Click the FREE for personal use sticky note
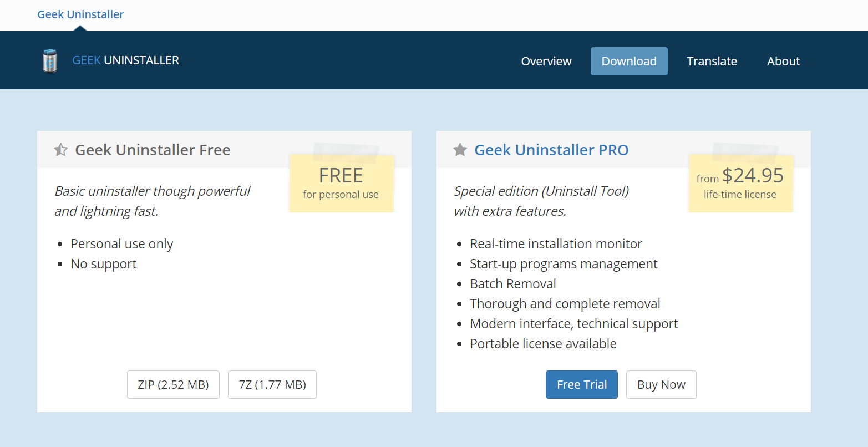The width and height of the screenshot is (868, 447). tap(341, 183)
